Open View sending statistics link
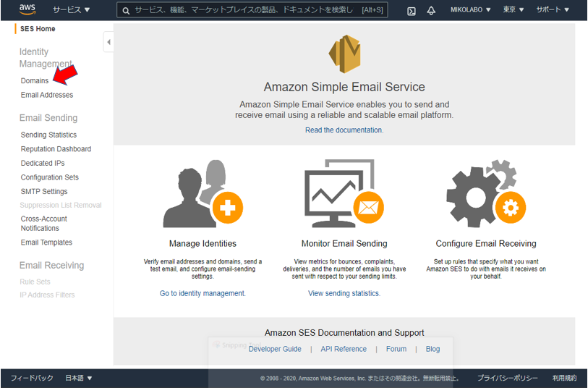The image size is (588, 388). pos(344,293)
